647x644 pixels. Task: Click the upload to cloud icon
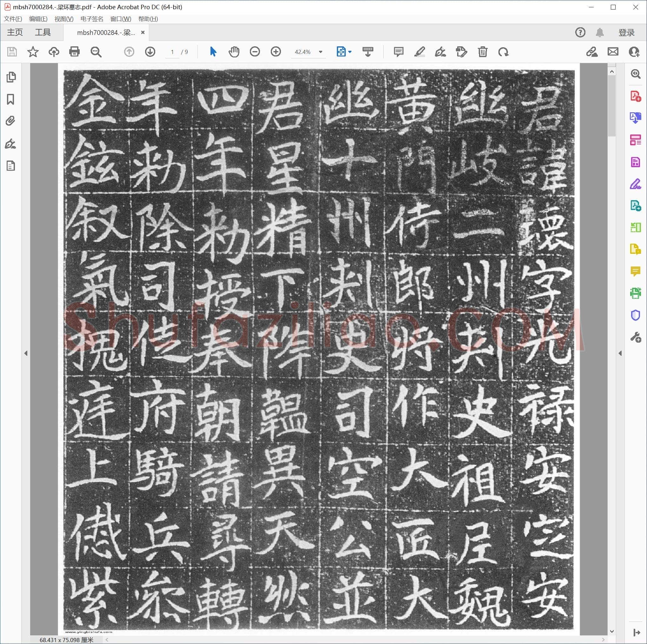tap(54, 52)
